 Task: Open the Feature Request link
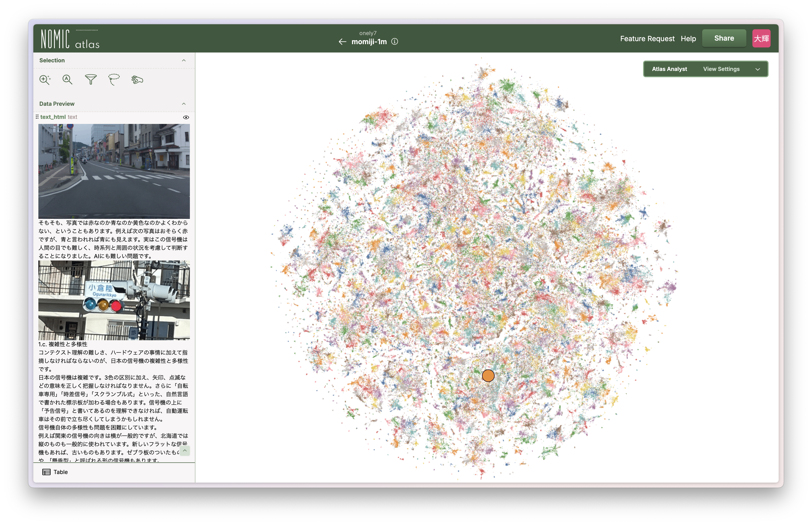tap(647, 39)
